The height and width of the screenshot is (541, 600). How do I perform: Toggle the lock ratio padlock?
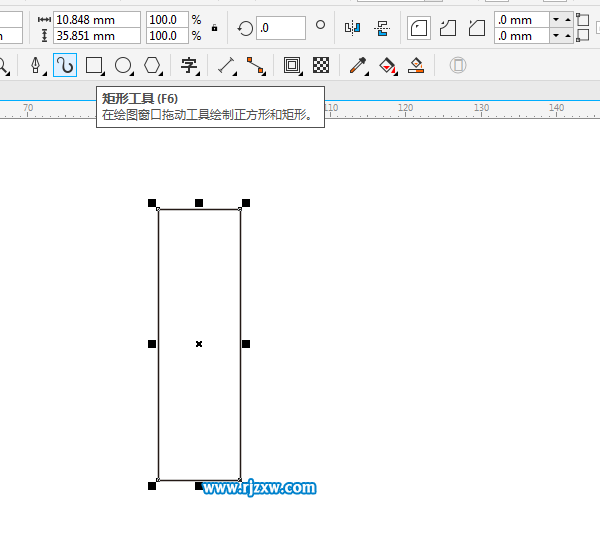(x=214, y=28)
